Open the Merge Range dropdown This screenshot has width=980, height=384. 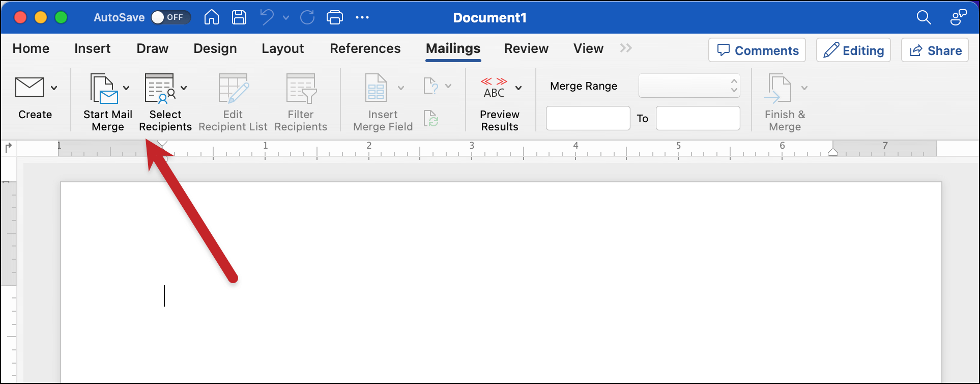coord(689,86)
